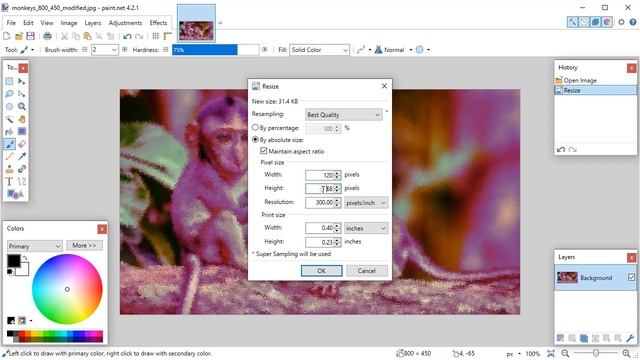The width and height of the screenshot is (640, 360).
Task: Select the Pan hand tool
Action: [22, 119]
